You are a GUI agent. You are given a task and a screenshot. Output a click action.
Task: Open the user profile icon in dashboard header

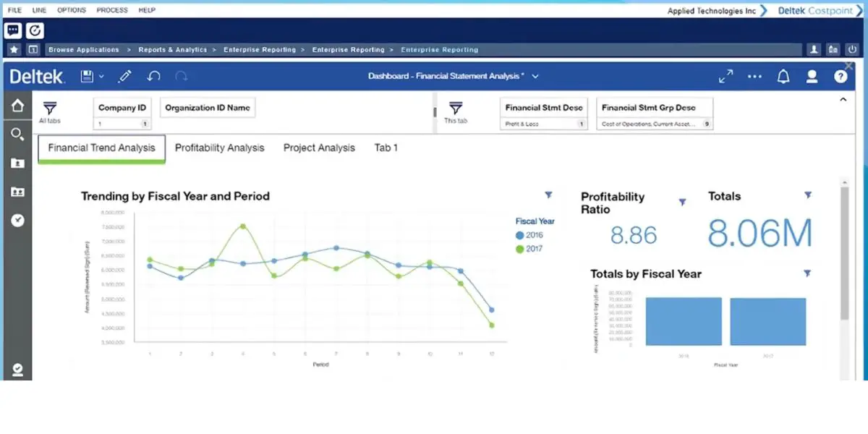[x=812, y=76]
